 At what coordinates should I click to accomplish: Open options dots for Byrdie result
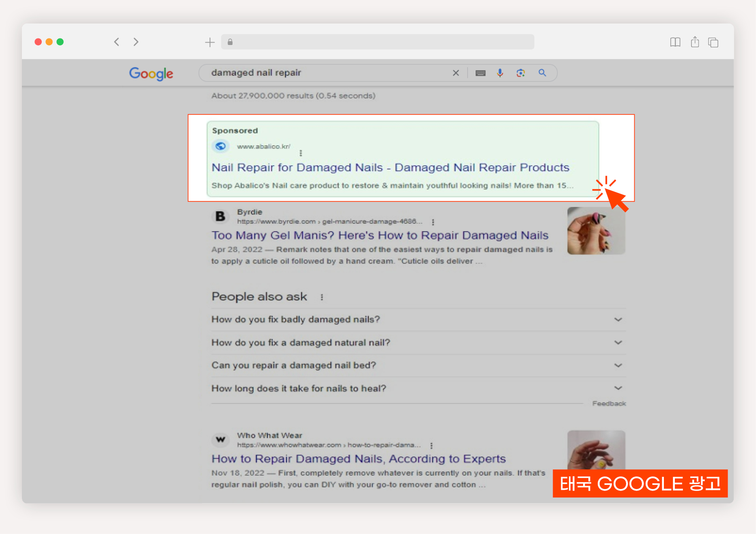(433, 222)
